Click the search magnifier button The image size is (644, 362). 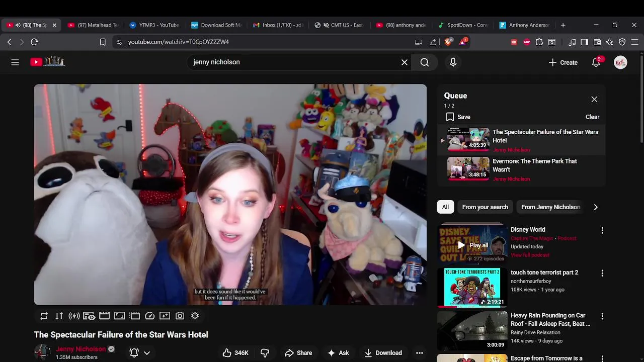[425, 62]
